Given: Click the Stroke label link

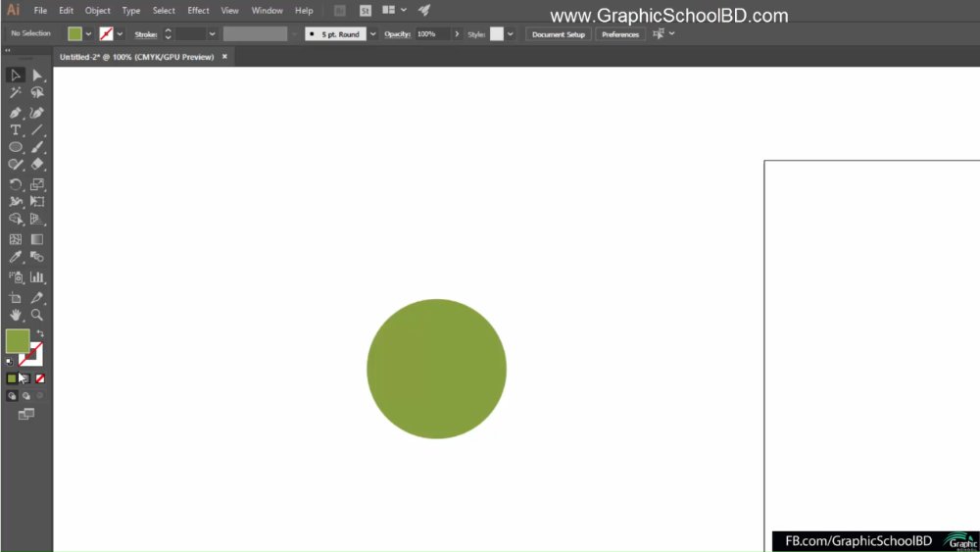Looking at the screenshot, I should [x=146, y=34].
